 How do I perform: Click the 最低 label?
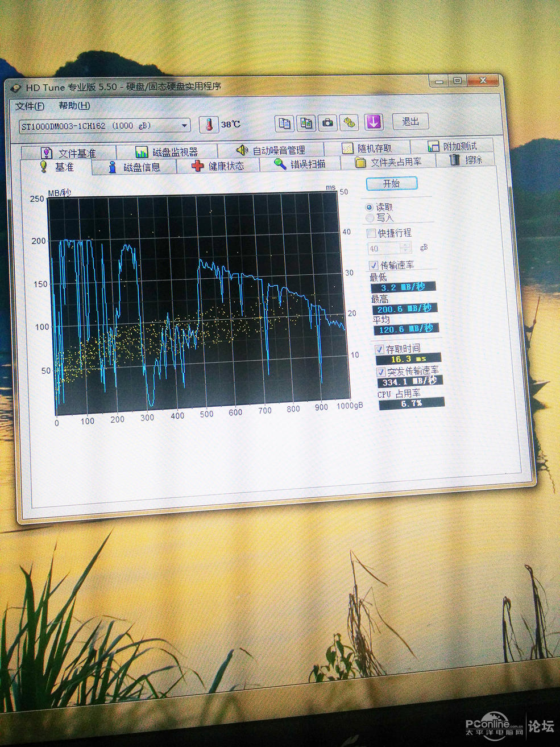click(378, 278)
